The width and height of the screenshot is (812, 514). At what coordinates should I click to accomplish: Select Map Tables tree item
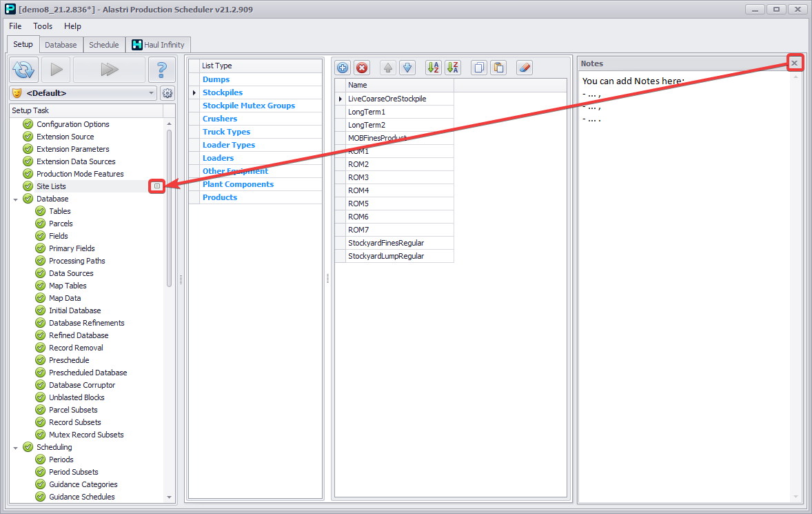68,286
